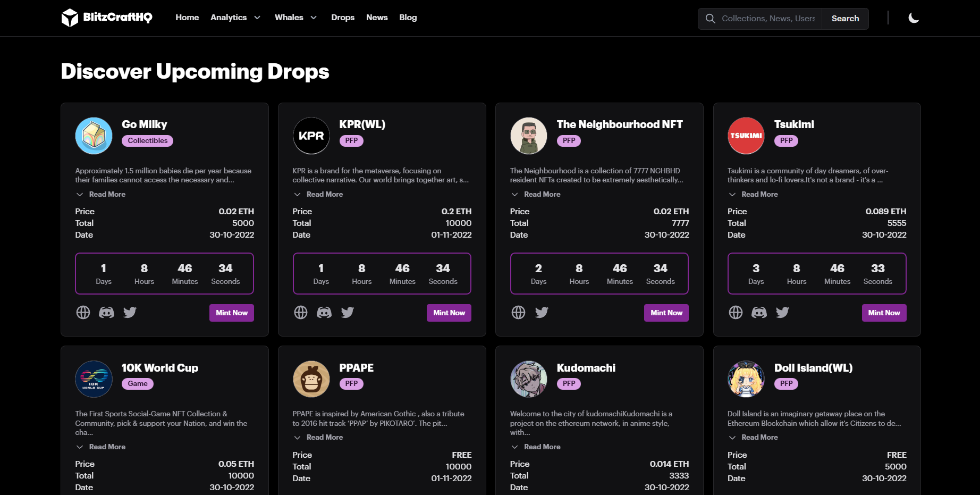Image resolution: width=980 pixels, height=495 pixels.
Task: Open the News nav item
Action: tap(377, 18)
